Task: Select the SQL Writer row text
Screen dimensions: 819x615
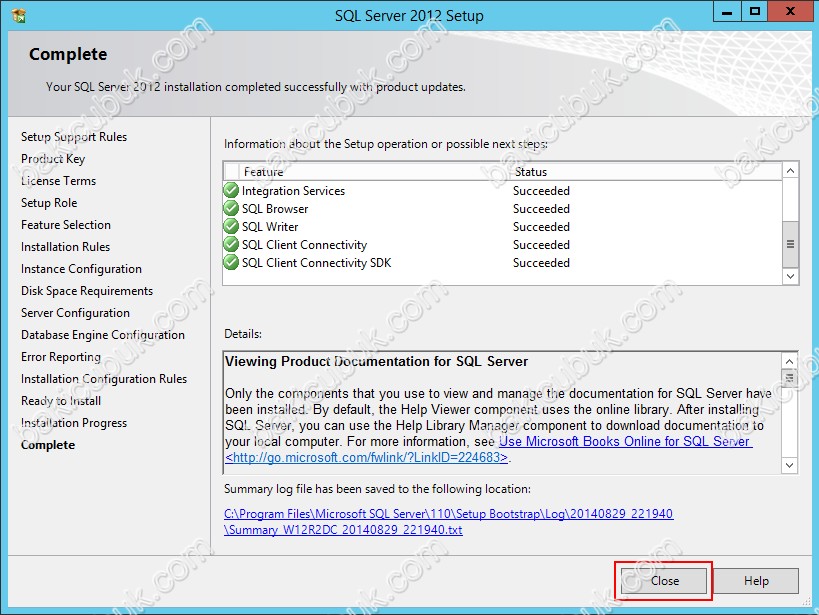Action: (270, 227)
